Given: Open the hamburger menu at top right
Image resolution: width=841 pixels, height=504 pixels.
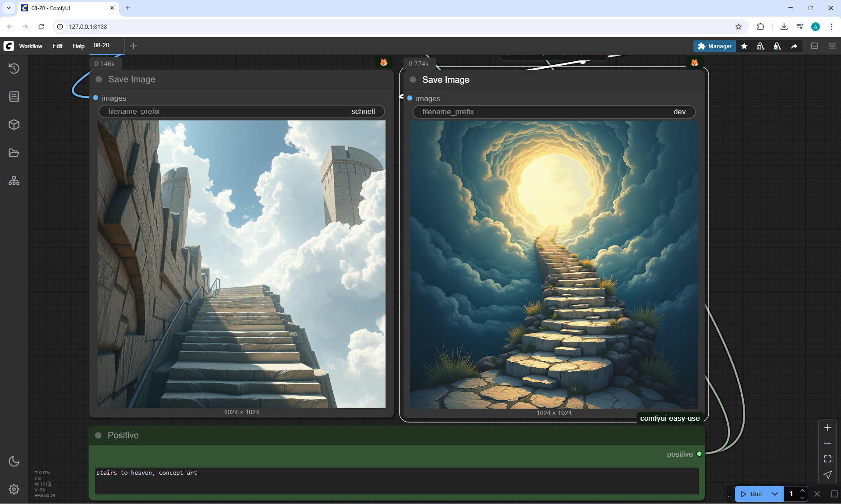Looking at the screenshot, I should pos(832,46).
